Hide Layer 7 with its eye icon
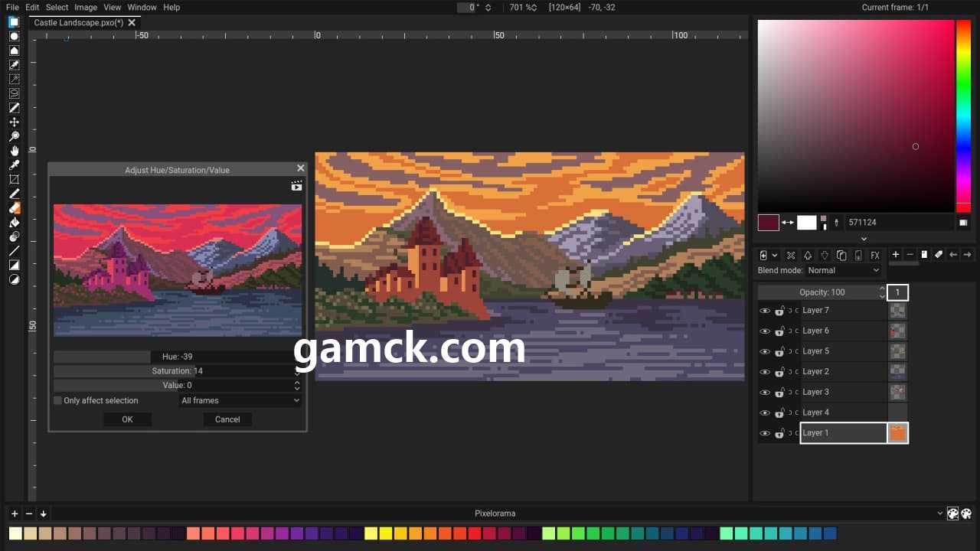The height and width of the screenshot is (551, 980). (764, 311)
